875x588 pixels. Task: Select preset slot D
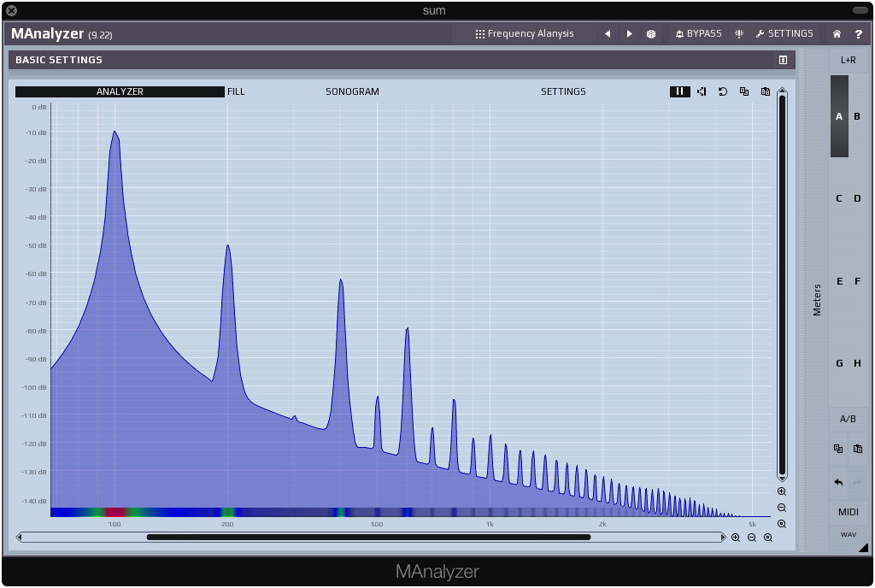[x=857, y=198]
